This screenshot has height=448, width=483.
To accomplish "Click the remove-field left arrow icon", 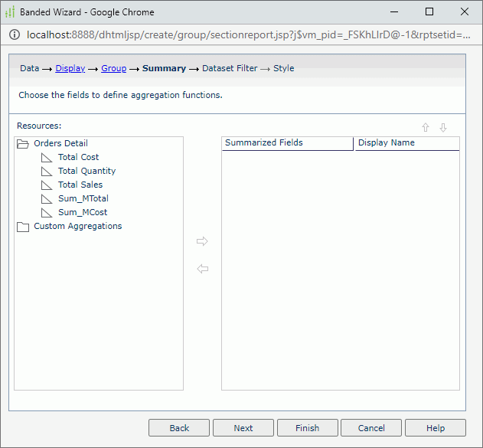I will pyautogui.click(x=202, y=269).
